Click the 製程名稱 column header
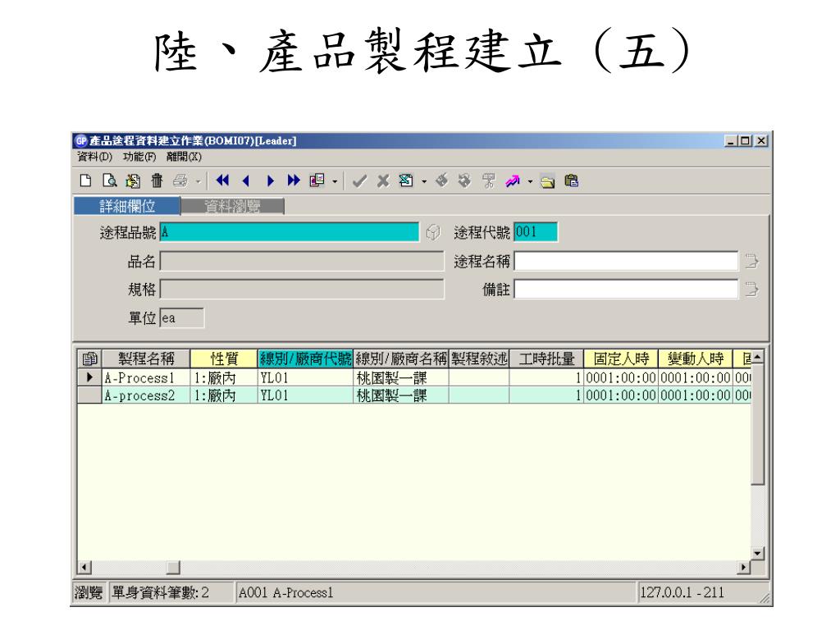This screenshot has height=630, width=840. pyautogui.click(x=146, y=358)
